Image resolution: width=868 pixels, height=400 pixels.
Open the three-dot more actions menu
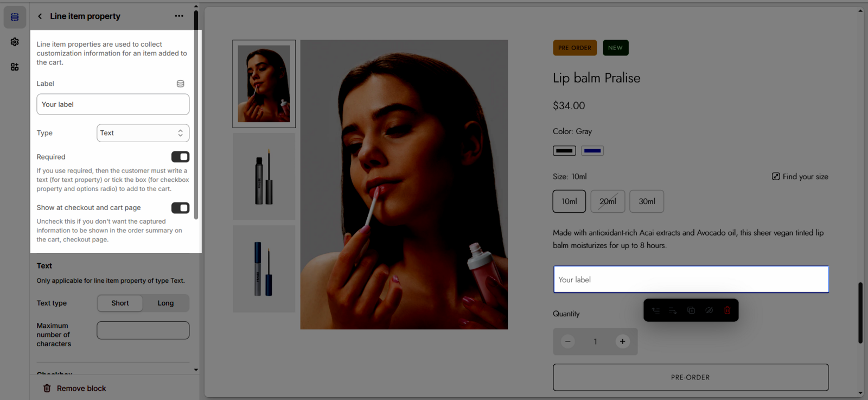click(179, 16)
